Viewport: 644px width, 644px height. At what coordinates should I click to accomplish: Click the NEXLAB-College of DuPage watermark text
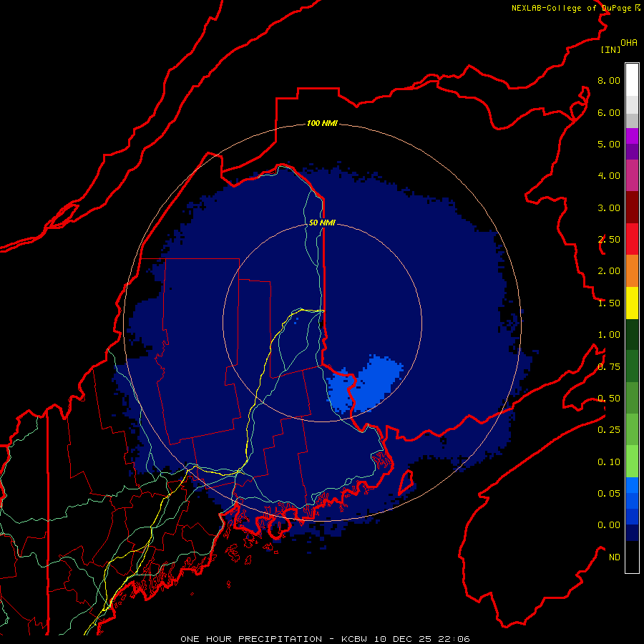575,8
